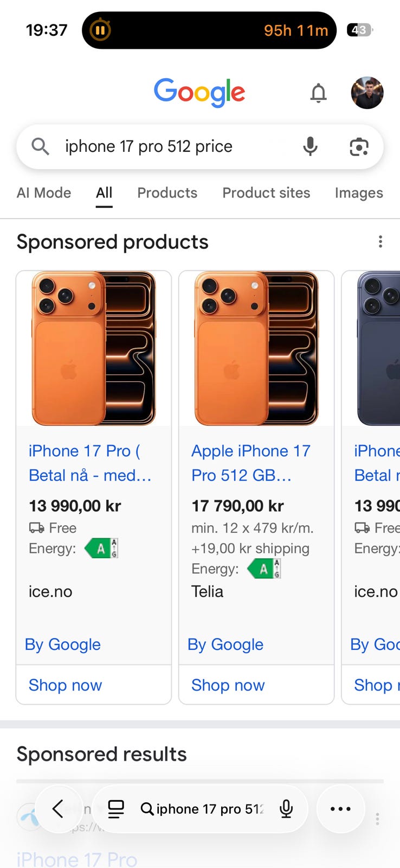
Task: Open Sponsored products three-dot options
Action: point(380,241)
